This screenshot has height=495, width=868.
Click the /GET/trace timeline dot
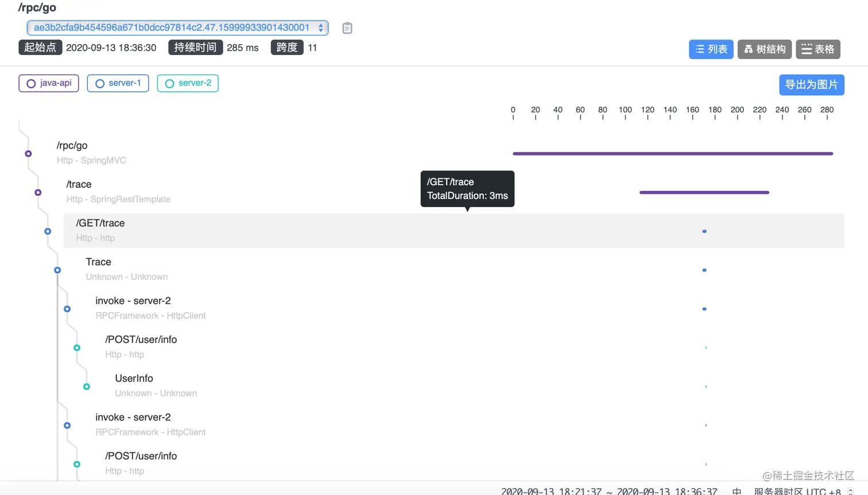(x=704, y=231)
